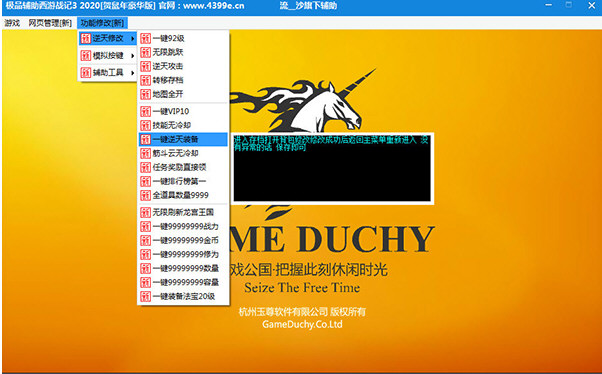
Task: Expand the 逆天修改 submenu arrow
Action: point(132,38)
